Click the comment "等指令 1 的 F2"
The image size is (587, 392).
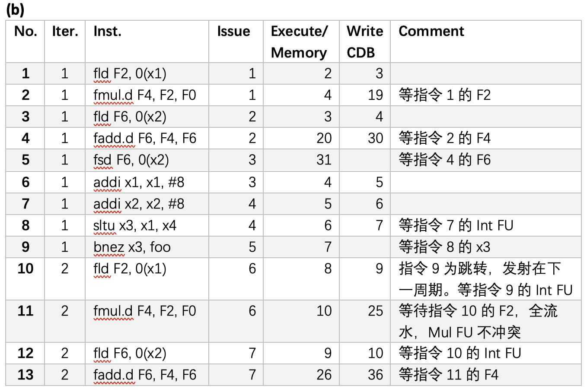coord(444,95)
